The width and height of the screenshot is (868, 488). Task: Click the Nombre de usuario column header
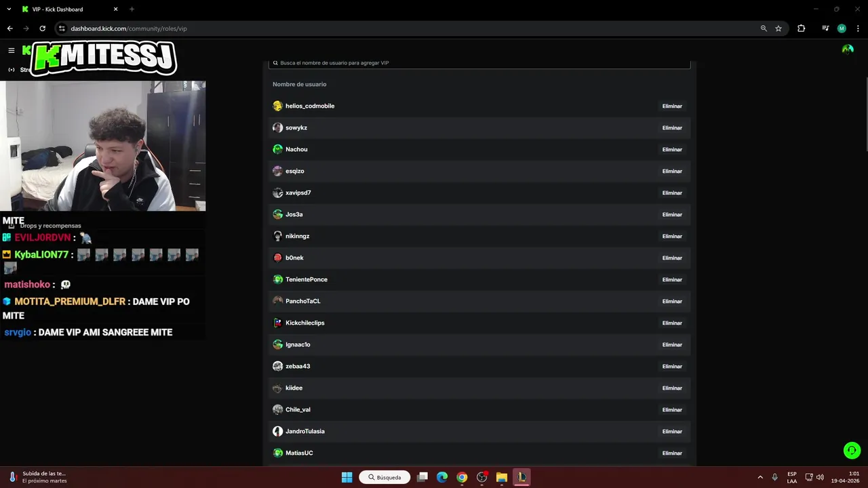tap(299, 84)
